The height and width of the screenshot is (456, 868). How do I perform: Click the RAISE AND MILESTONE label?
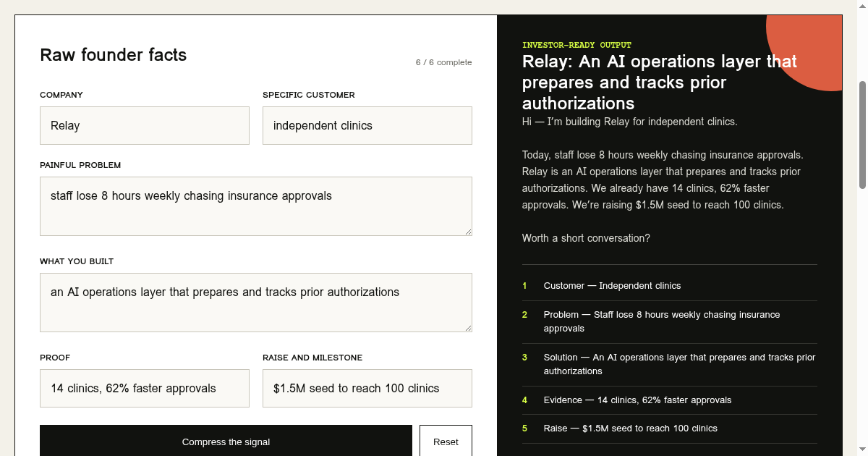pyautogui.click(x=312, y=358)
